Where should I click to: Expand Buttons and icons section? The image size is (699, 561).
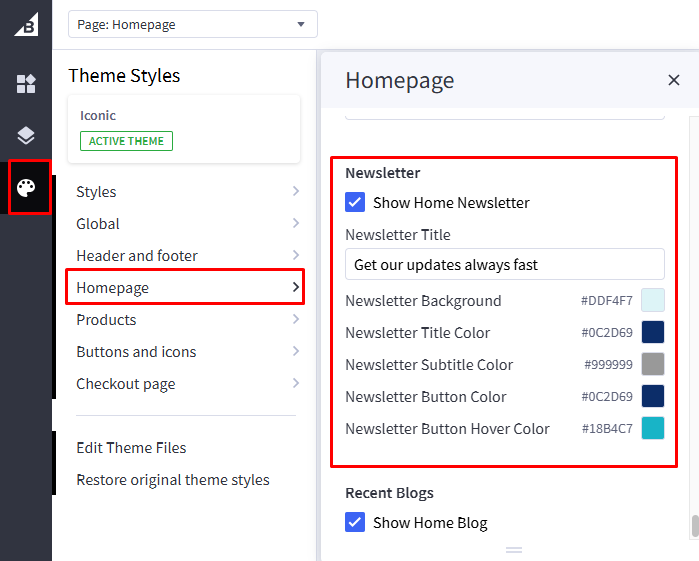coord(186,352)
